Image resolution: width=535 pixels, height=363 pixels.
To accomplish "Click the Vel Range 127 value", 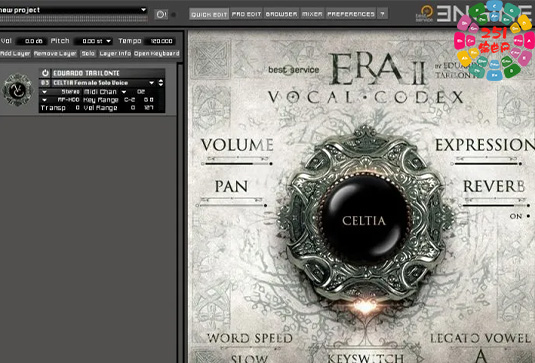I will pos(149,108).
